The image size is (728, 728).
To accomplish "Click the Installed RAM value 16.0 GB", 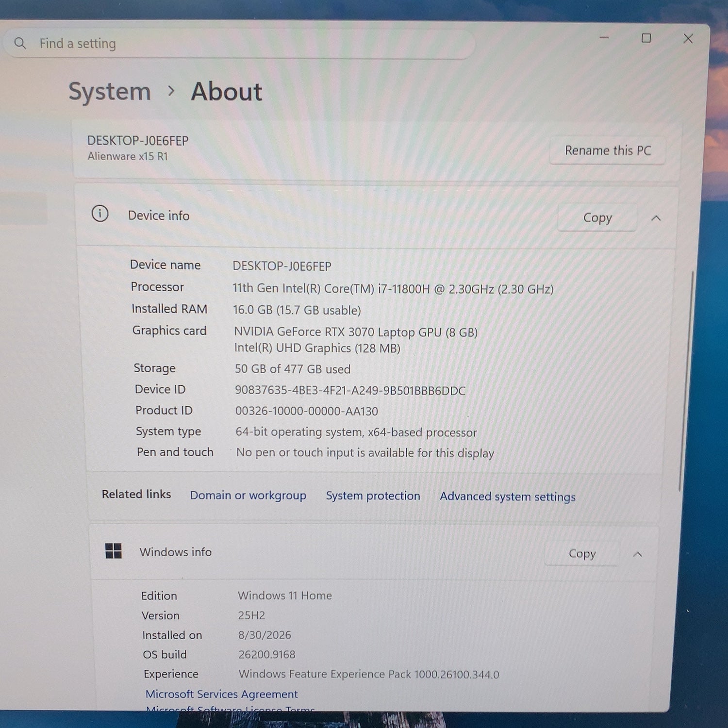I will [297, 310].
